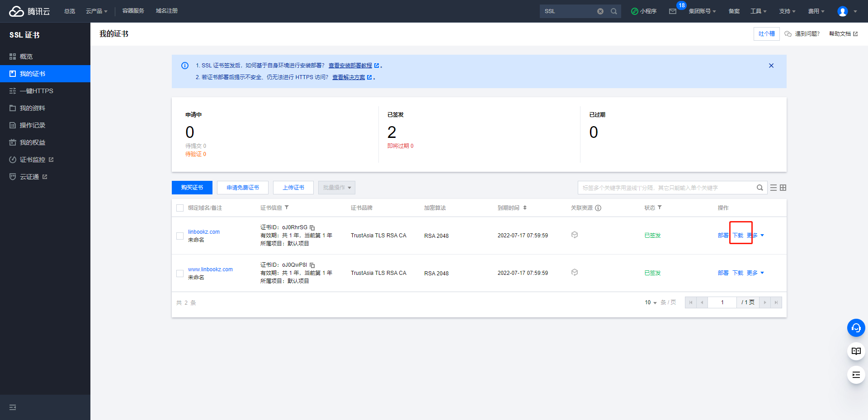This screenshot has height=420, width=868.
Task: Go to previous page of table
Action: (x=702, y=302)
